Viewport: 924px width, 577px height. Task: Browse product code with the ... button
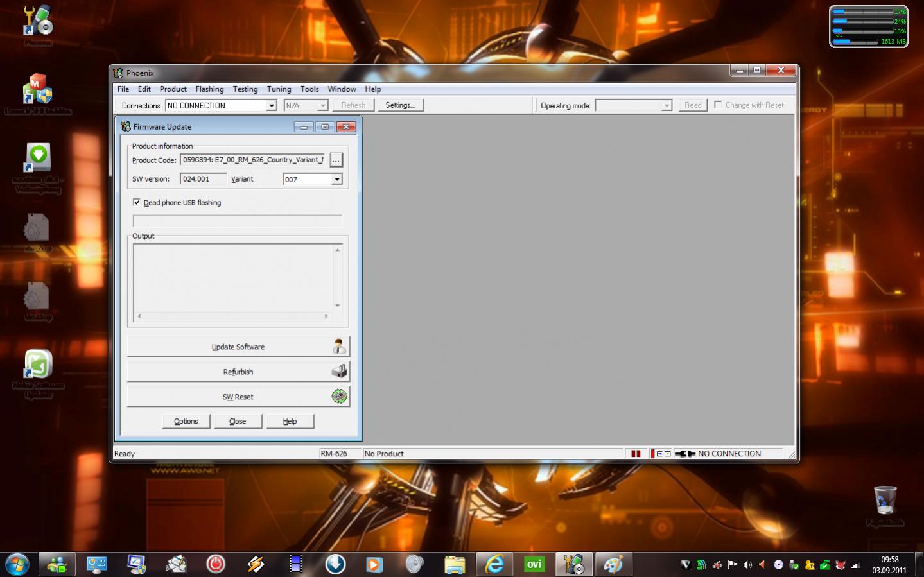coord(336,160)
